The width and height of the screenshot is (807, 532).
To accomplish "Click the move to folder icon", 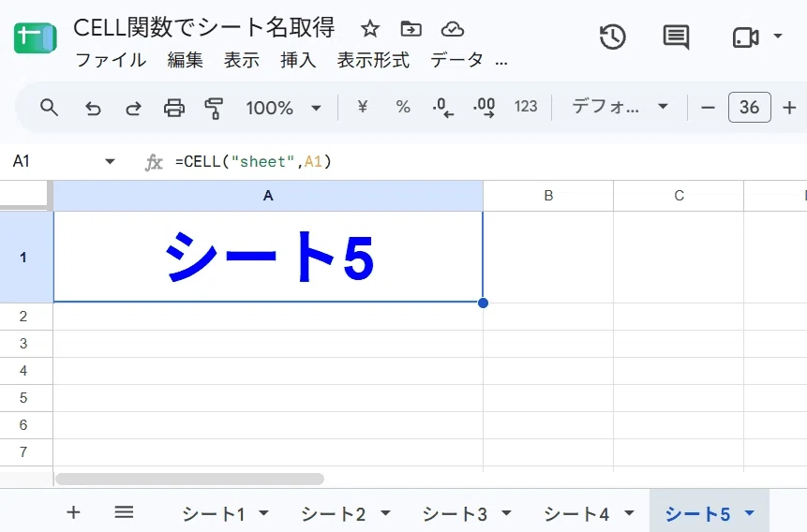I will tap(411, 29).
